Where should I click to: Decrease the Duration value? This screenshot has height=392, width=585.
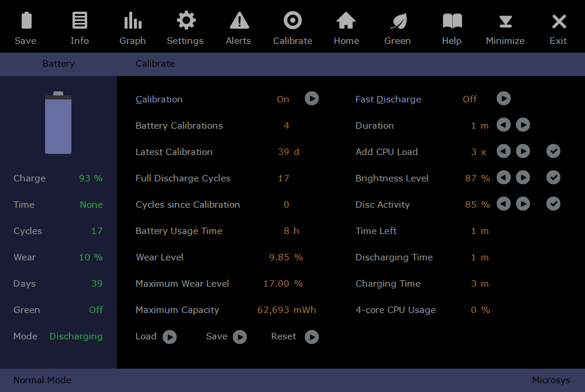tap(503, 125)
